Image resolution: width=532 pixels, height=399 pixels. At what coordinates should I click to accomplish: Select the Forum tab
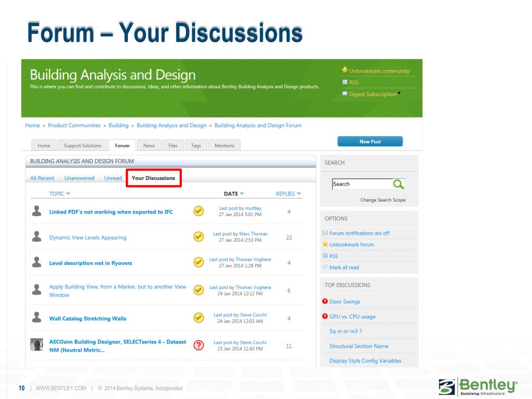pyautogui.click(x=122, y=145)
